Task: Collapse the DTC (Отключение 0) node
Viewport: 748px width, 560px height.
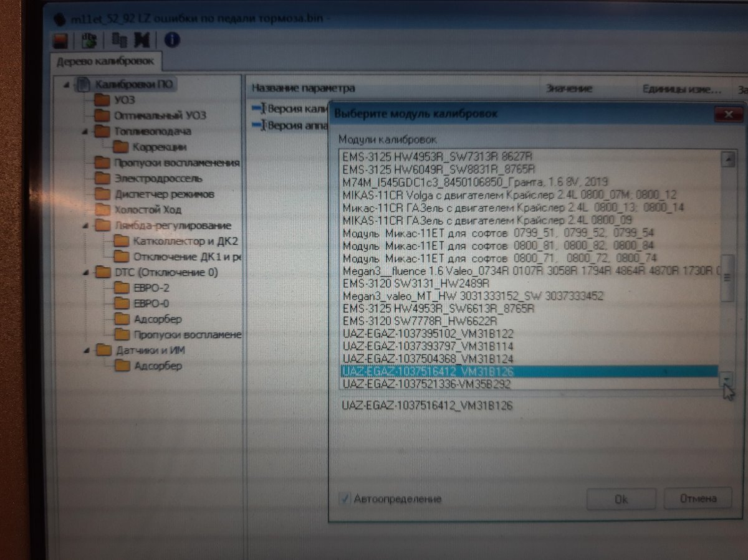Action: 86,272
